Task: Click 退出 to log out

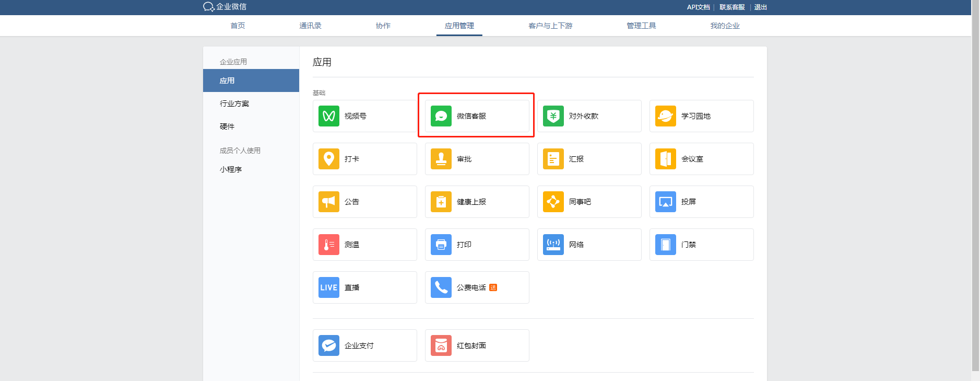Action: [760, 7]
